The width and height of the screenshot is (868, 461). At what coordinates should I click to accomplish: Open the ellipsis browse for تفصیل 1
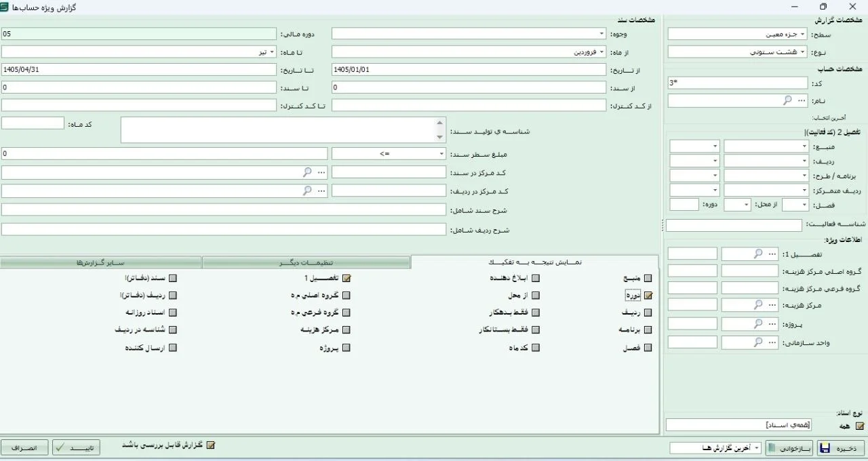point(772,254)
